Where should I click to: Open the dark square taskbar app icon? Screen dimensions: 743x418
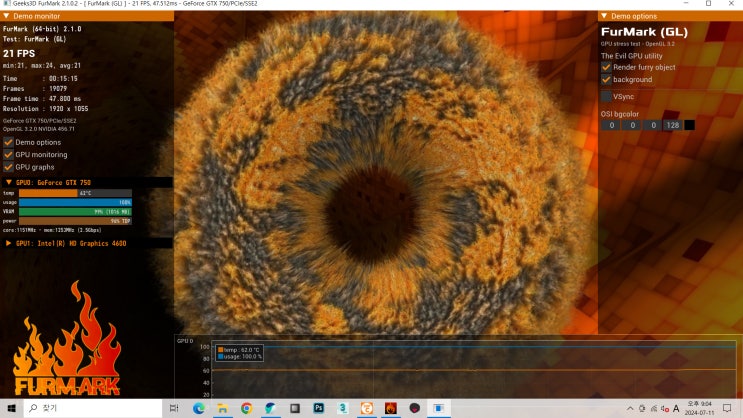click(x=295, y=408)
